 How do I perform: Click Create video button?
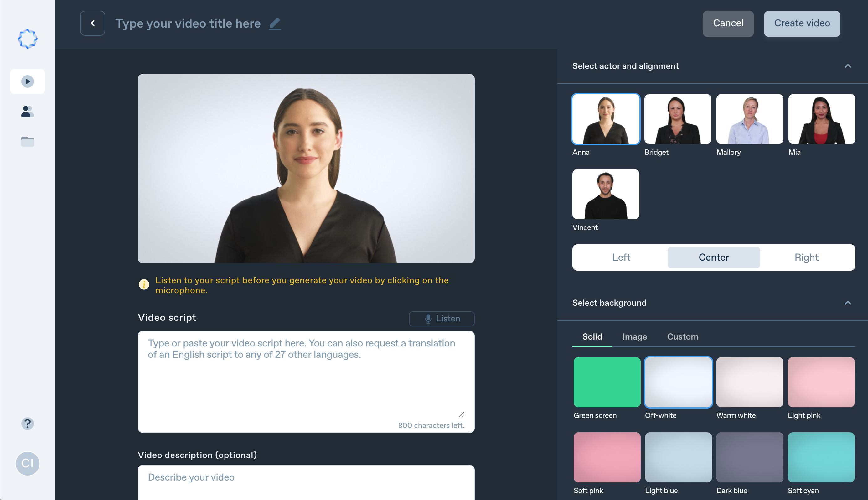(802, 23)
